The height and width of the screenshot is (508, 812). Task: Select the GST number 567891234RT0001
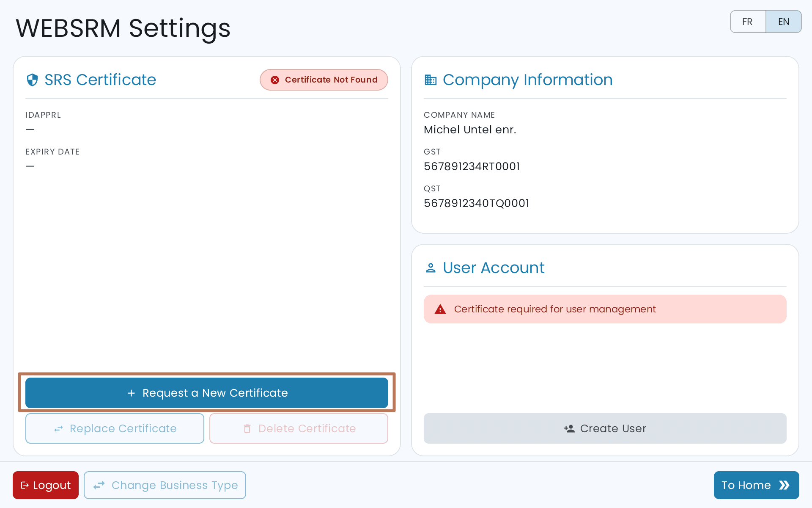tap(472, 166)
